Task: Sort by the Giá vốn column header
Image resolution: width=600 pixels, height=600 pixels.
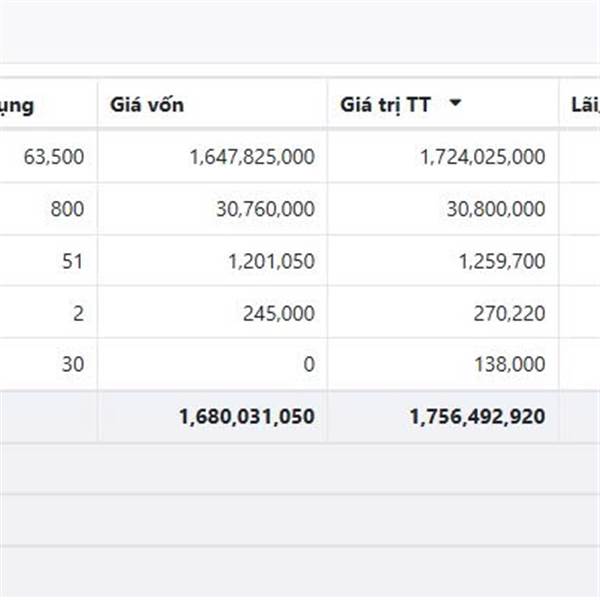Action: 147,105
